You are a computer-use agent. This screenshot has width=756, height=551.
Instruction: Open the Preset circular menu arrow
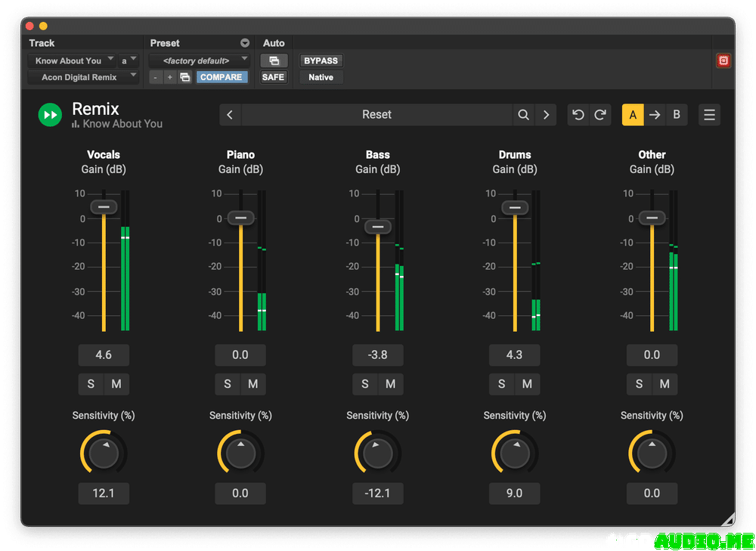(x=245, y=43)
